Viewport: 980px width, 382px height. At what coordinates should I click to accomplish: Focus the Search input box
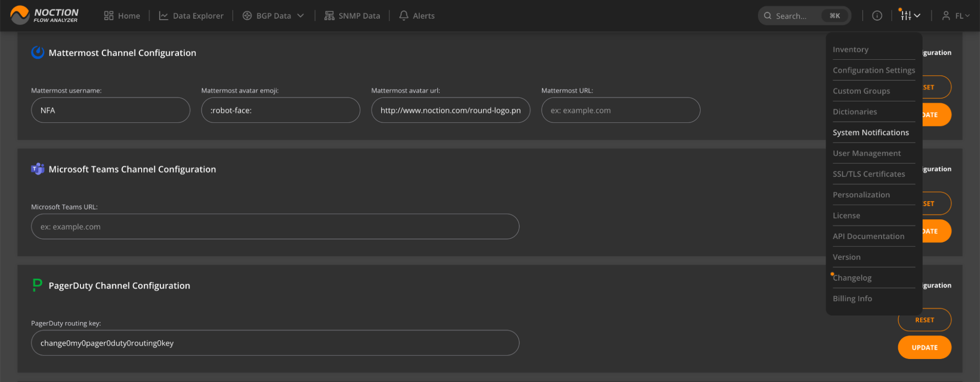coord(804,16)
